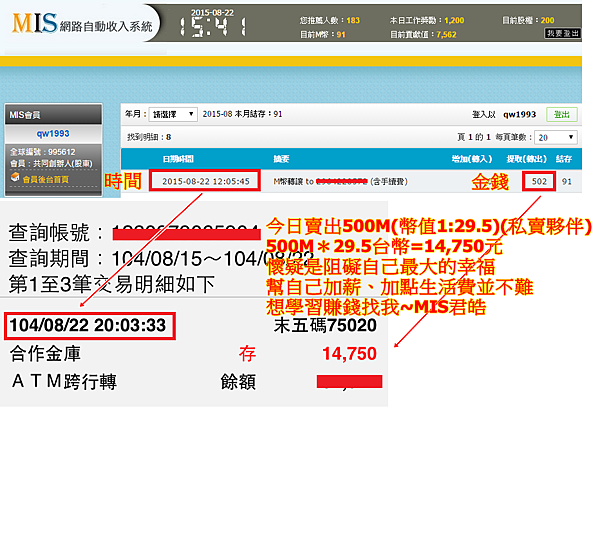Select the date cell 2015-08-22 12:05:45

205,181
